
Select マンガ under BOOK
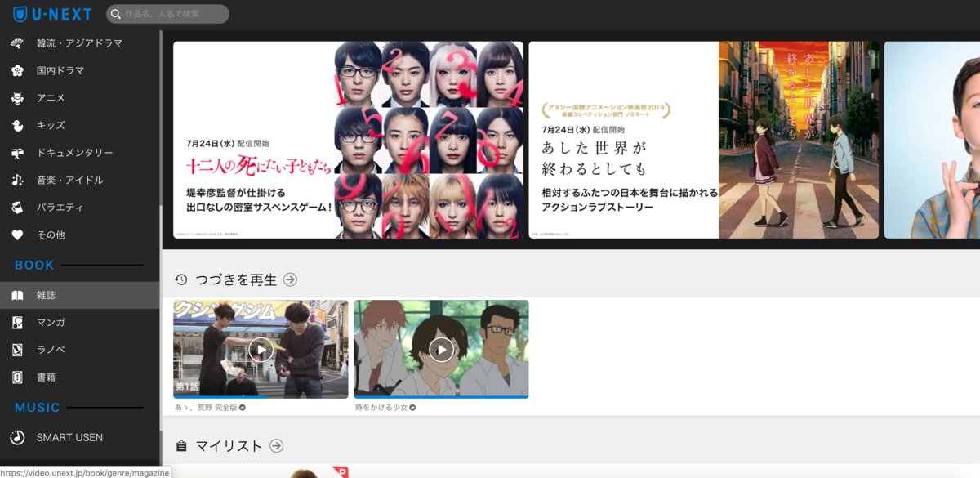80,323
